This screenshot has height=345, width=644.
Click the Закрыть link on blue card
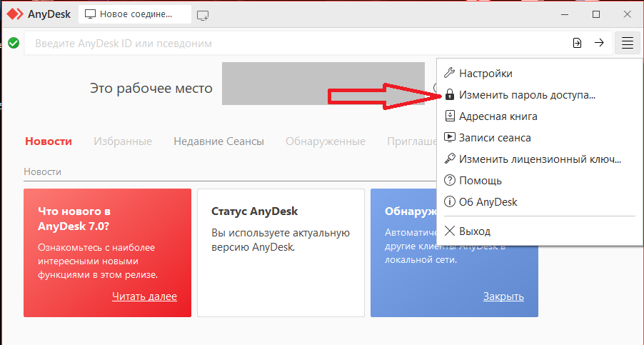click(x=503, y=296)
